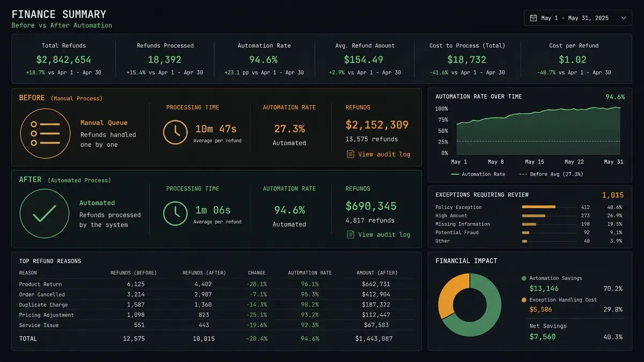
Task: Click top Automation Rate card 94.6%
Action: point(264,60)
